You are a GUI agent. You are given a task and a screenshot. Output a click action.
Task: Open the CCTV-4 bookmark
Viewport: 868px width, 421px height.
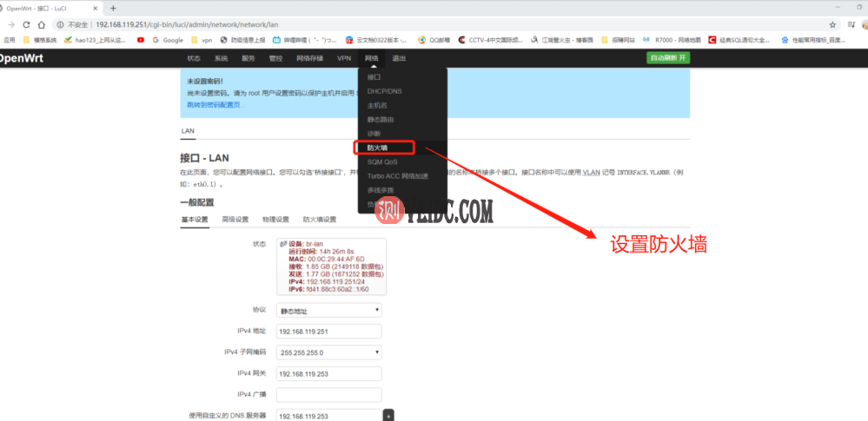tap(490, 40)
